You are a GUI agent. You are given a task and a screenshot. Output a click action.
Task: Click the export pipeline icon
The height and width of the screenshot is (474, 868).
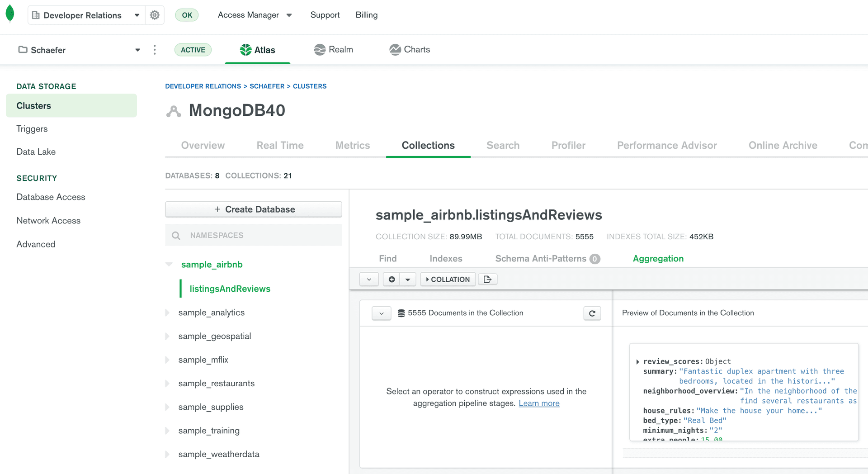(487, 279)
